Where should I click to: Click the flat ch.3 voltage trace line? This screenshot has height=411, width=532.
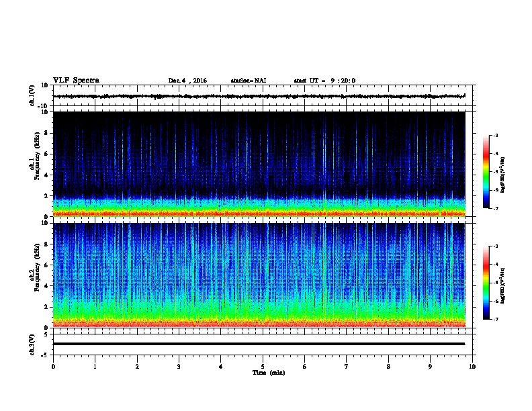259,344
